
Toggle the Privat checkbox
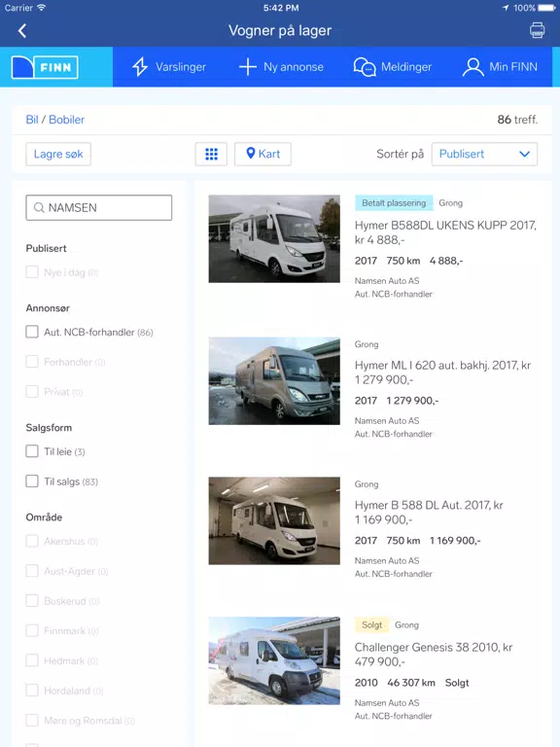coord(32,392)
